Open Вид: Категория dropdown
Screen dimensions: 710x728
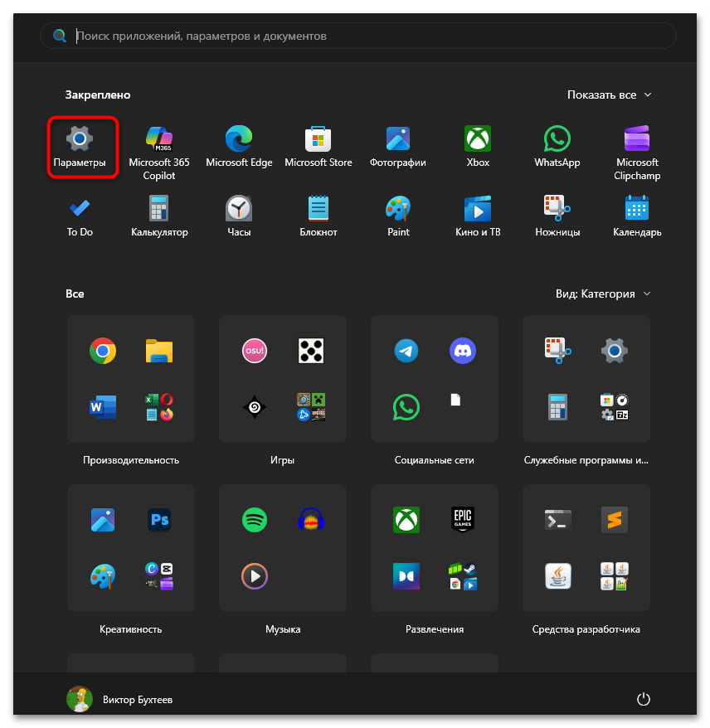pyautogui.click(x=603, y=294)
